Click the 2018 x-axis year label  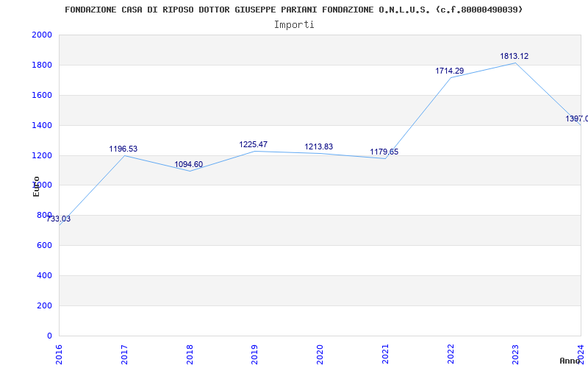(190, 355)
